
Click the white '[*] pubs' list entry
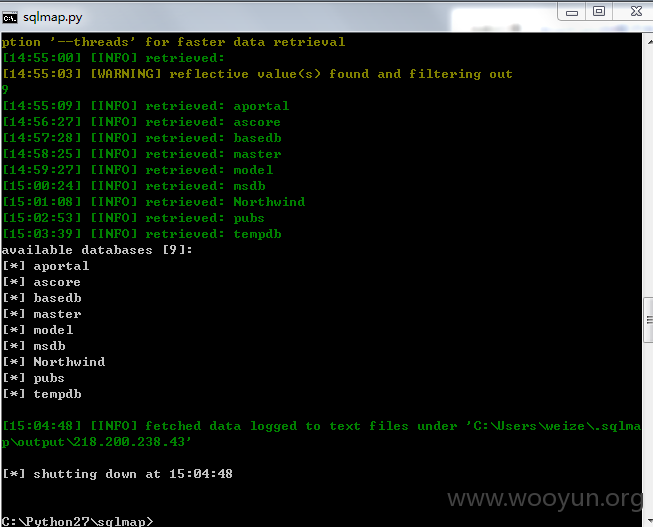click(x=33, y=378)
